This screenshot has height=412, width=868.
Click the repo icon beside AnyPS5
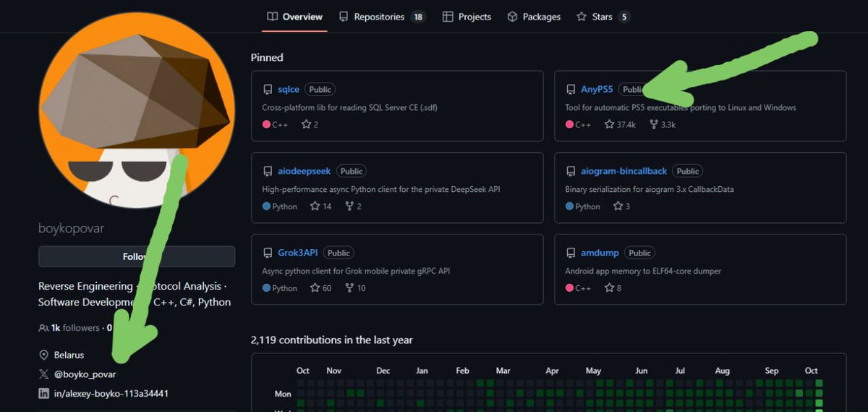coord(571,90)
